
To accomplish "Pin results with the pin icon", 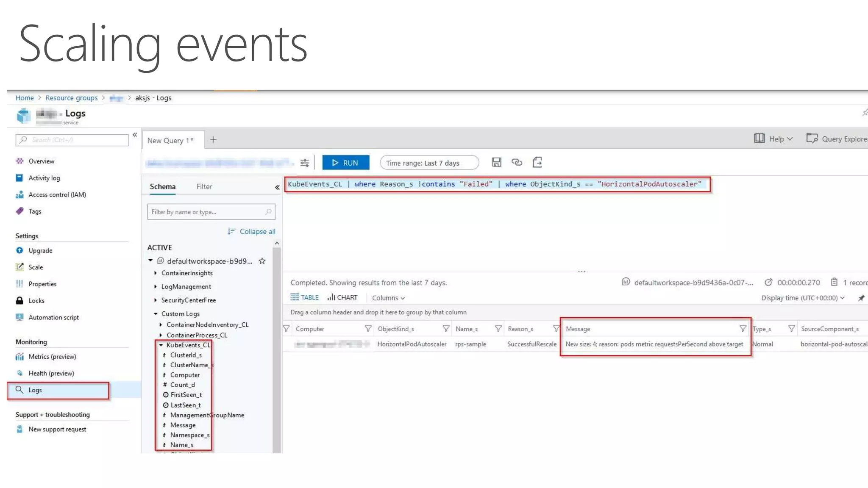I will coord(861,298).
